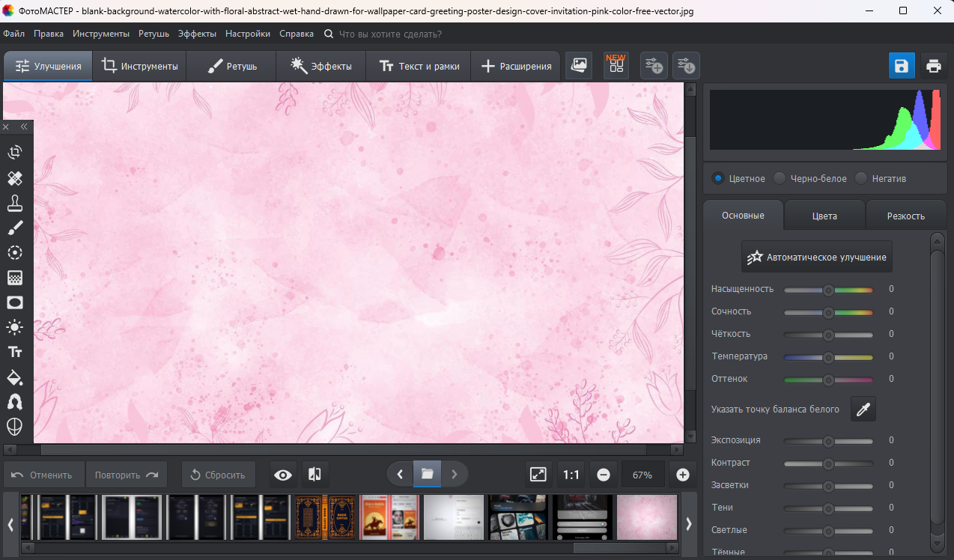Select the correction brush tool
This screenshot has height=560, width=954.
point(15,228)
